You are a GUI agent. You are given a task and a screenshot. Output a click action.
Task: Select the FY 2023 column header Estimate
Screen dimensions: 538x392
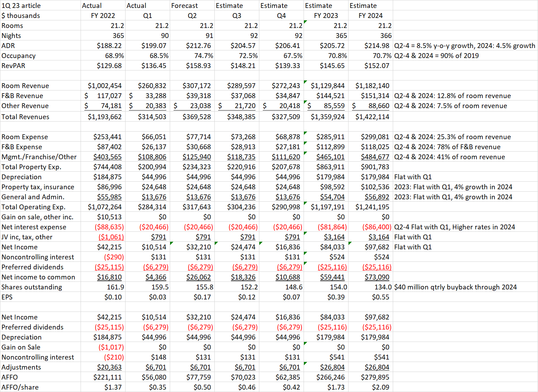pos(325,5)
